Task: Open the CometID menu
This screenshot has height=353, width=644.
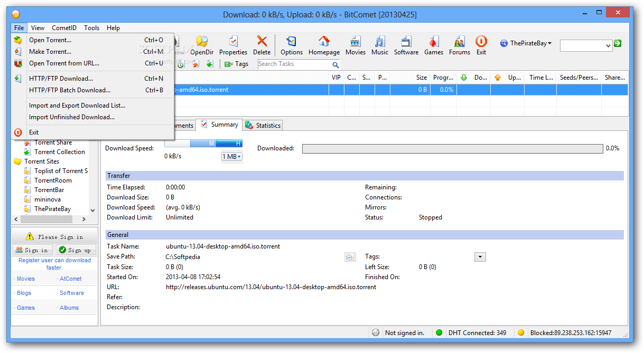Action: pyautogui.click(x=64, y=28)
